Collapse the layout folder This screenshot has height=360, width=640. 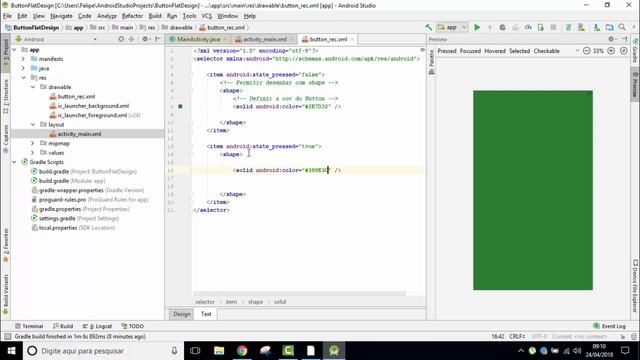33,125
